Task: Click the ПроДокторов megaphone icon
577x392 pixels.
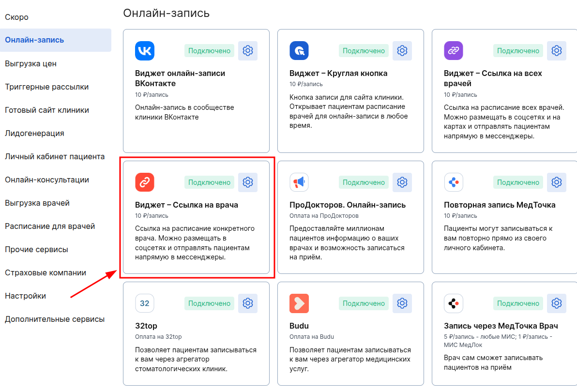Action: (x=299, y=182)
